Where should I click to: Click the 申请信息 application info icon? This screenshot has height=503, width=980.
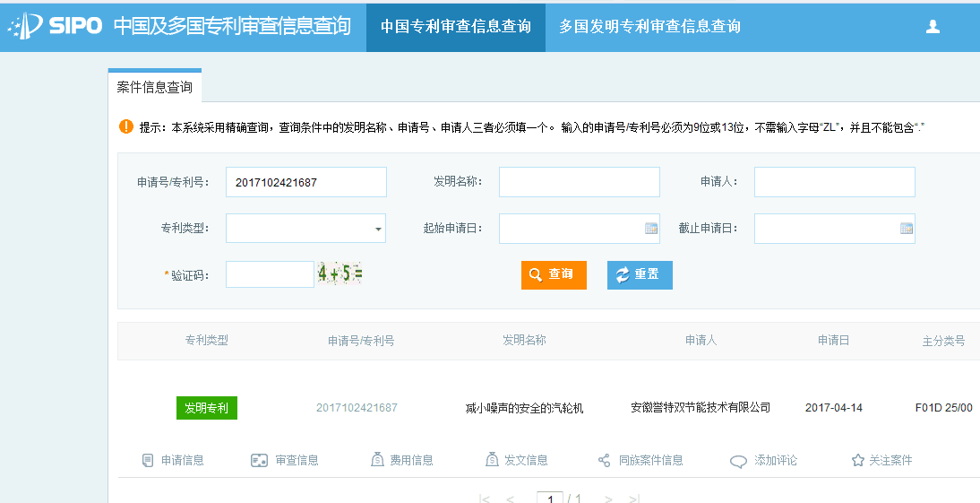pos(148,460)
